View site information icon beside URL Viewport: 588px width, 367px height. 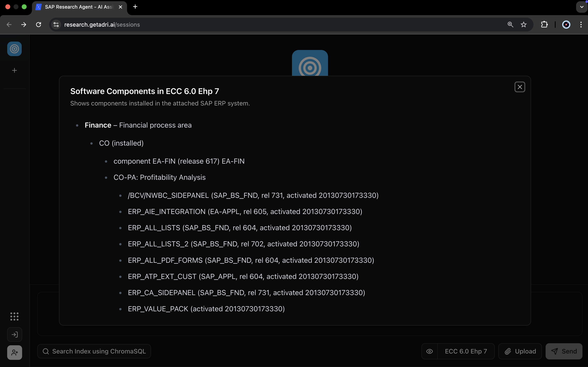pos(56,25)
